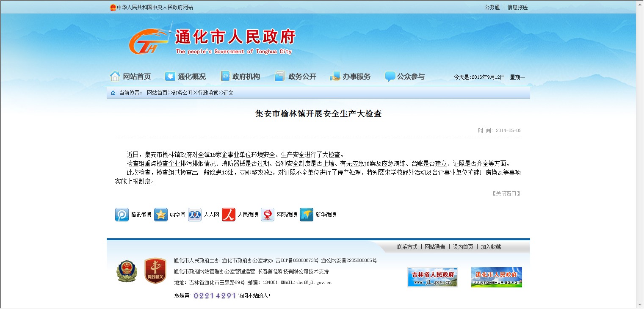Click the 新华微博 share icon
The height and width of the screenshot is (309, 644).
(x=307, y=215)
